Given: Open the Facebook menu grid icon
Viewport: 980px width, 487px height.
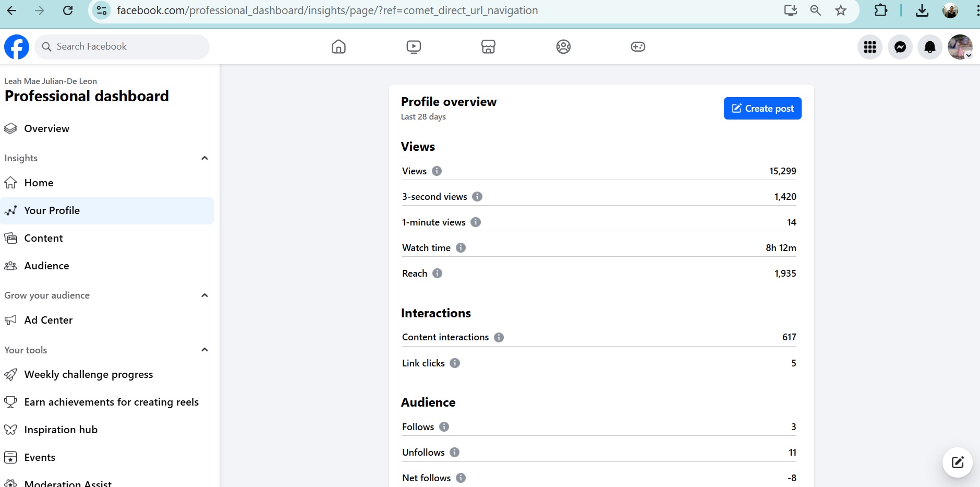Looking at the screenshot, I should (x=869, y=47).
